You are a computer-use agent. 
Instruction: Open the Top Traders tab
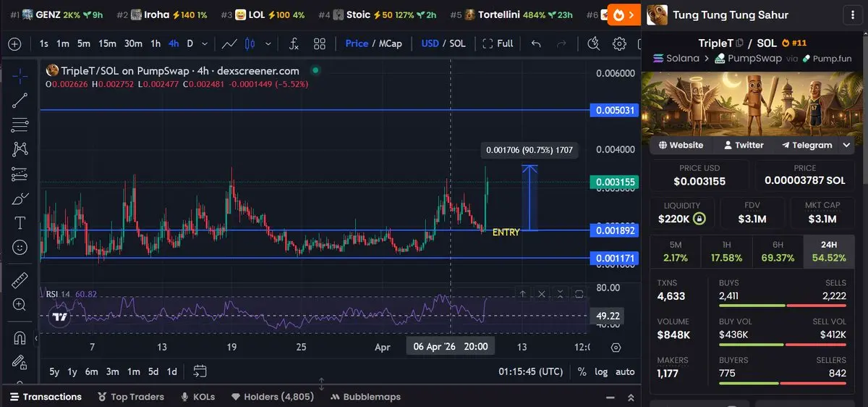click(131, 397)
